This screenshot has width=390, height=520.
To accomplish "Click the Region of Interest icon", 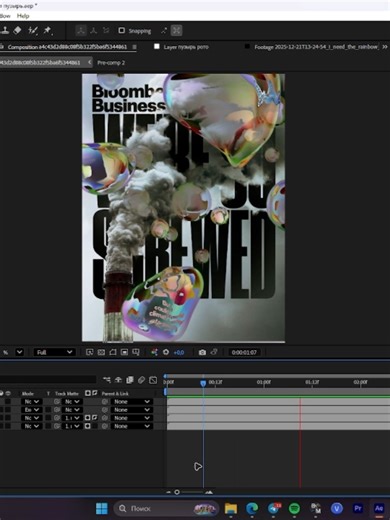I will (x=124, y=352).
